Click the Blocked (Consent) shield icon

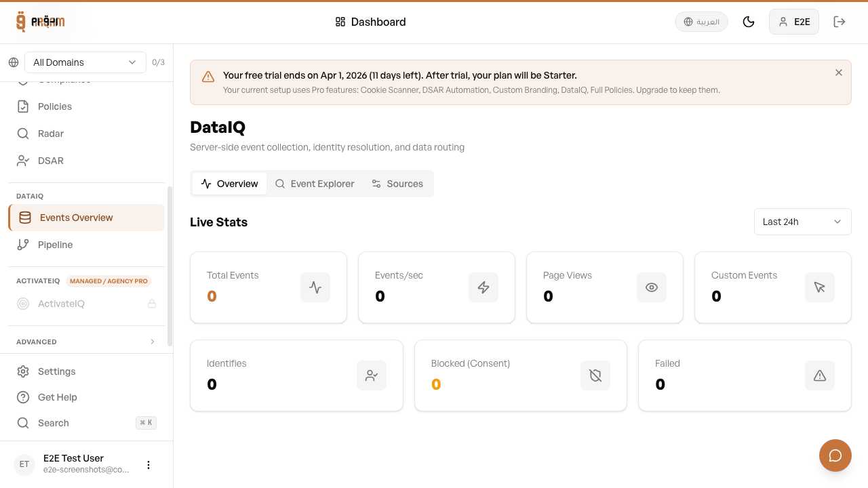(x=595, y=375)
